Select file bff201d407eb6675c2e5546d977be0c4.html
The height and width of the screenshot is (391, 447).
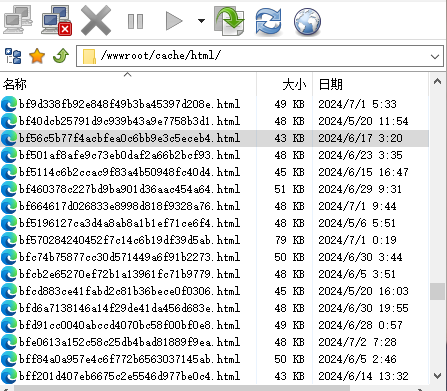pos(129,376)
